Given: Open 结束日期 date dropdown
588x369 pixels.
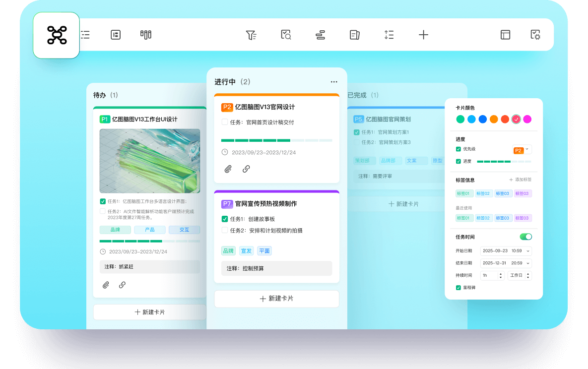Looking at the screenshot, I should (506, 263).
